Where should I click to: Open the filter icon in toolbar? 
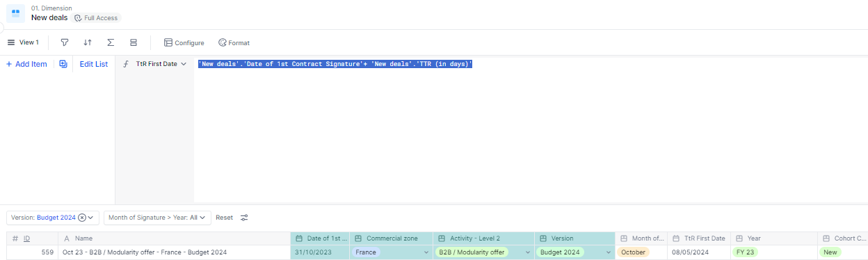click(65, 42)
